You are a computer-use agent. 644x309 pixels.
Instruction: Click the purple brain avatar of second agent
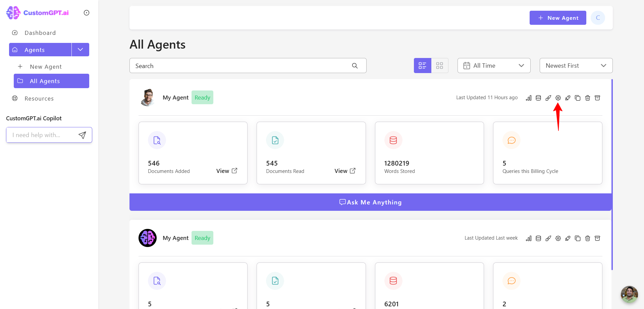pos(148,238)
